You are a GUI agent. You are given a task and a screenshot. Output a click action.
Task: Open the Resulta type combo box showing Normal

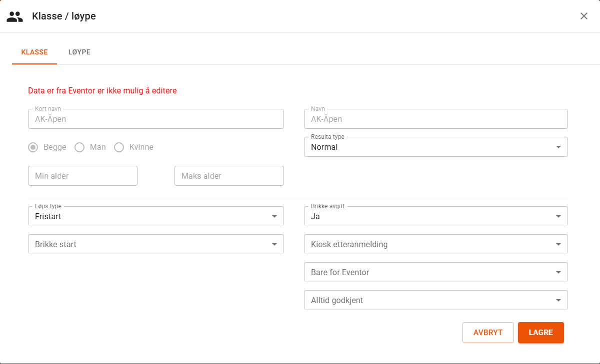tap(436, 147)
